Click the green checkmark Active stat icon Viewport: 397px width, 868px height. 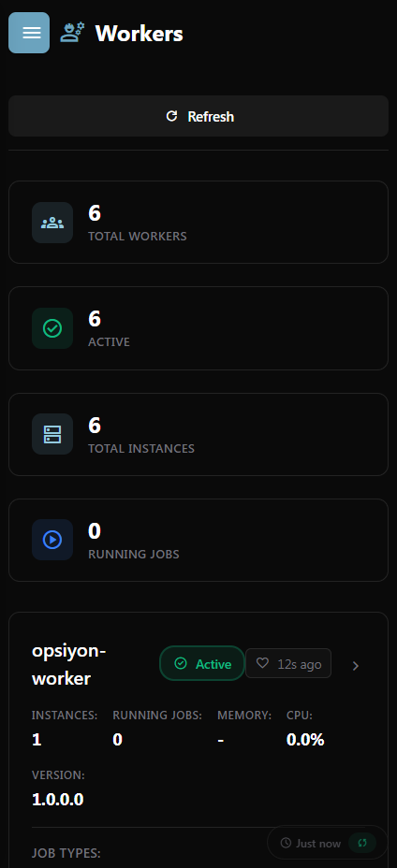[x=52, y=328]
